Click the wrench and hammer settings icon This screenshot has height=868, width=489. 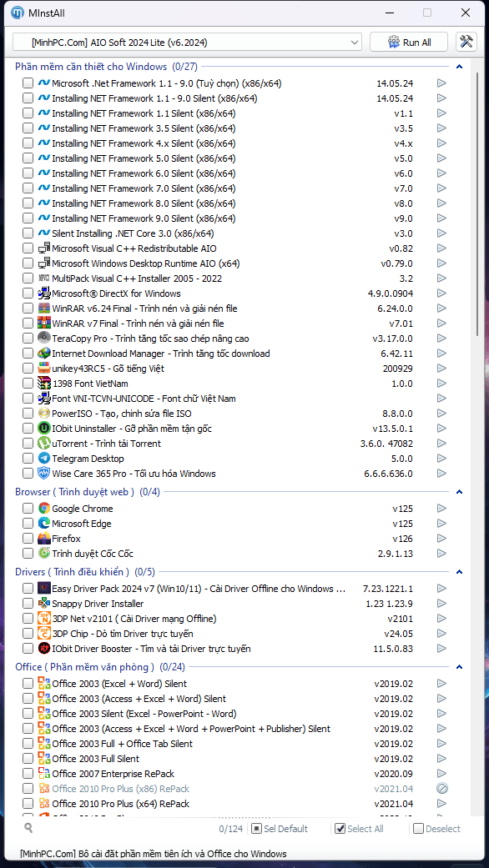(x=466, y=42)
